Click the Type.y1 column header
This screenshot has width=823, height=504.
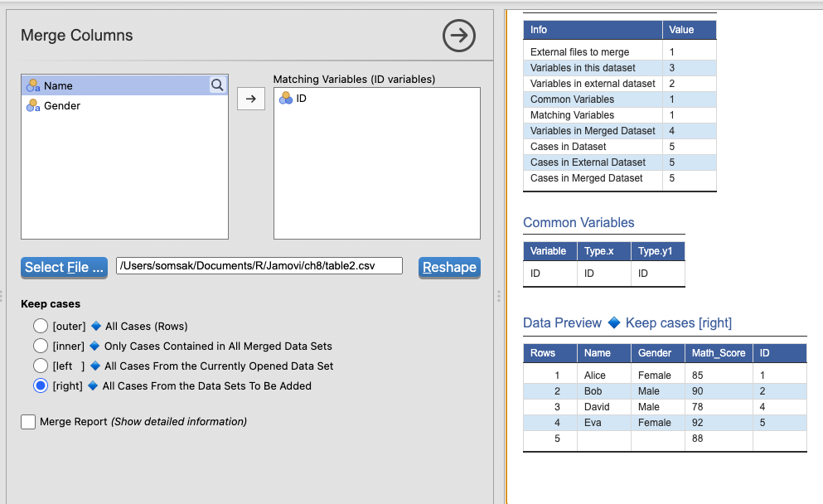pyautogui.click(x=658, y=251)
